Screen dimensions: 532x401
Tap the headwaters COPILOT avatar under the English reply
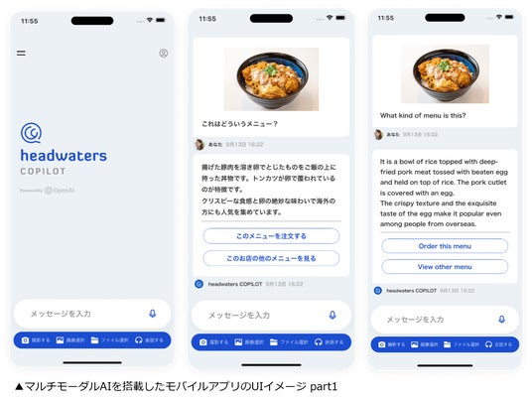[x=378, y=291]
